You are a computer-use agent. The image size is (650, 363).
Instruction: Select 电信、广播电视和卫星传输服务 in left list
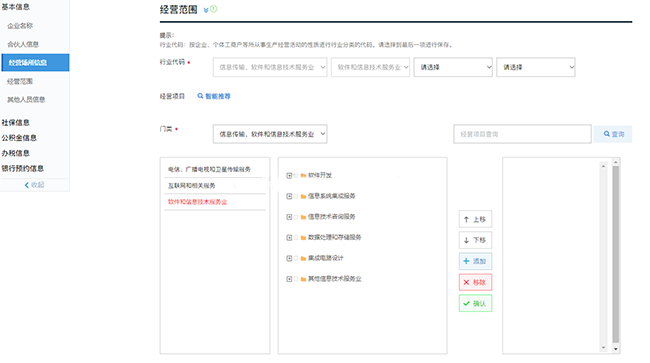tap(215, 169)
